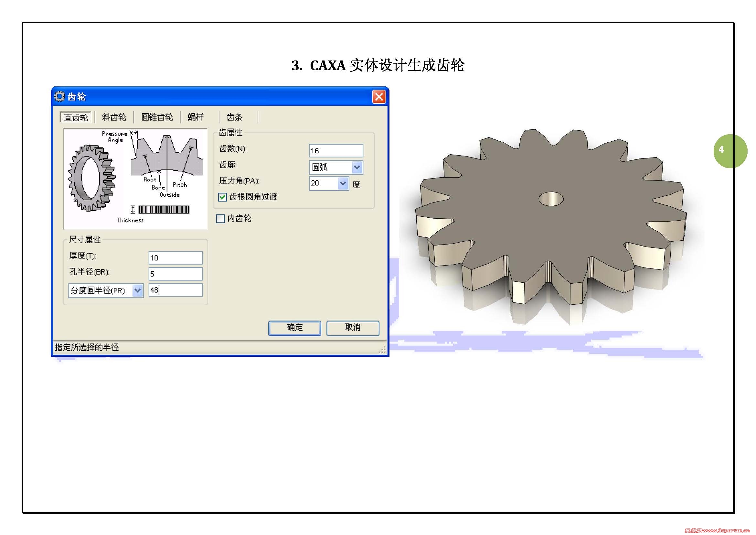Switch to the 斜齿轮 tab
The height and width of the screenshot is (535, 756).
114,117
